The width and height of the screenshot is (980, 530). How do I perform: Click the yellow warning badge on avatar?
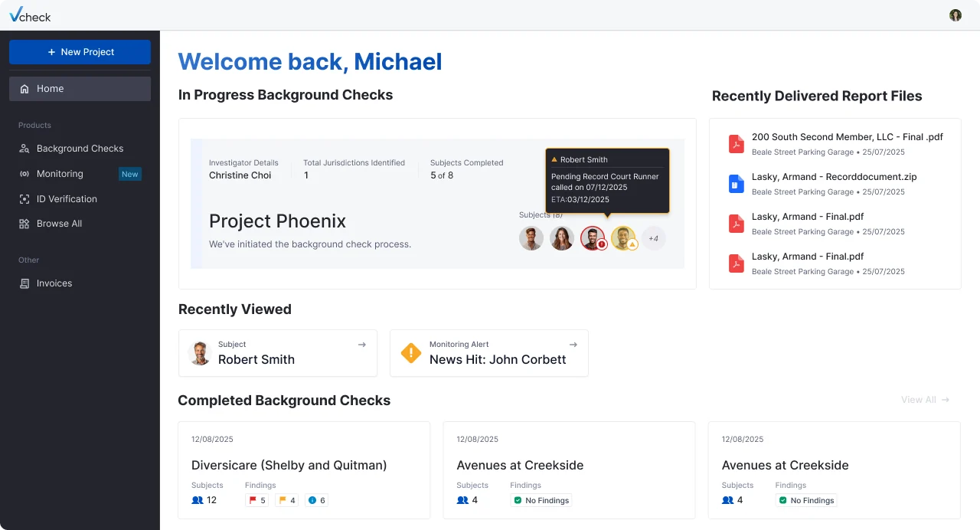click(633, 245)
